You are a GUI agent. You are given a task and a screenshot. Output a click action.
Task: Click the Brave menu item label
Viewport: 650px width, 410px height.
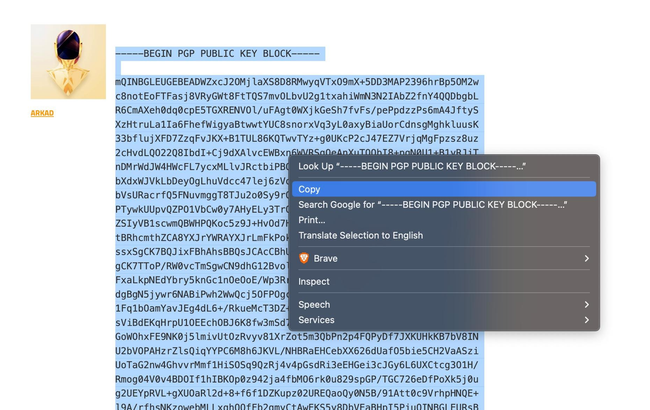[x=327, y=258]
